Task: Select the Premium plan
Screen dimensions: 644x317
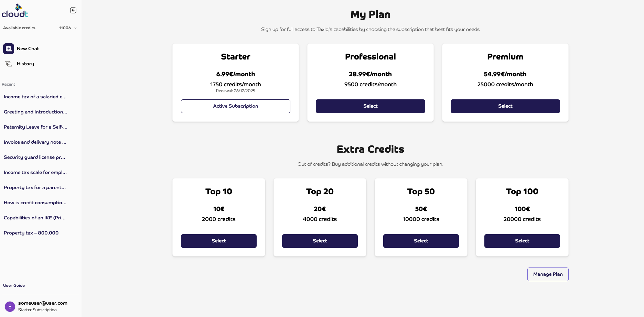Action: [505, 106]
